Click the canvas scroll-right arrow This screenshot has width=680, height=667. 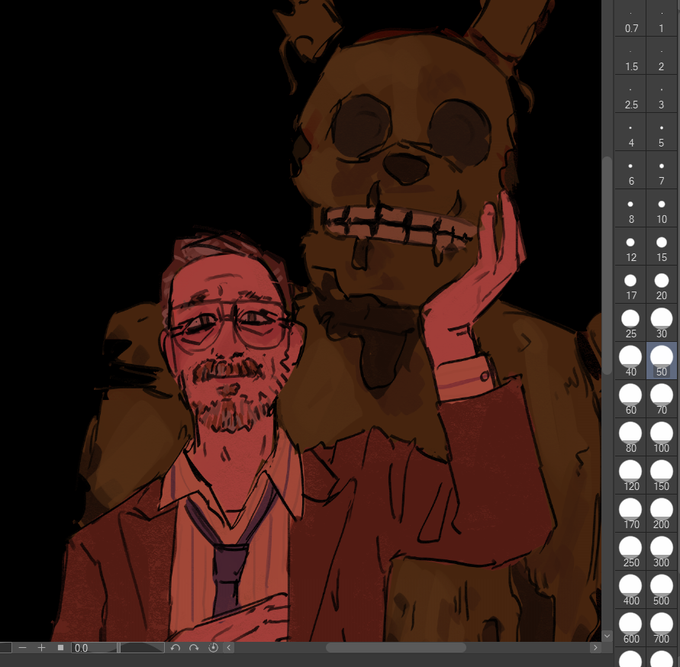pyautogui.click(x=595, y=647)
